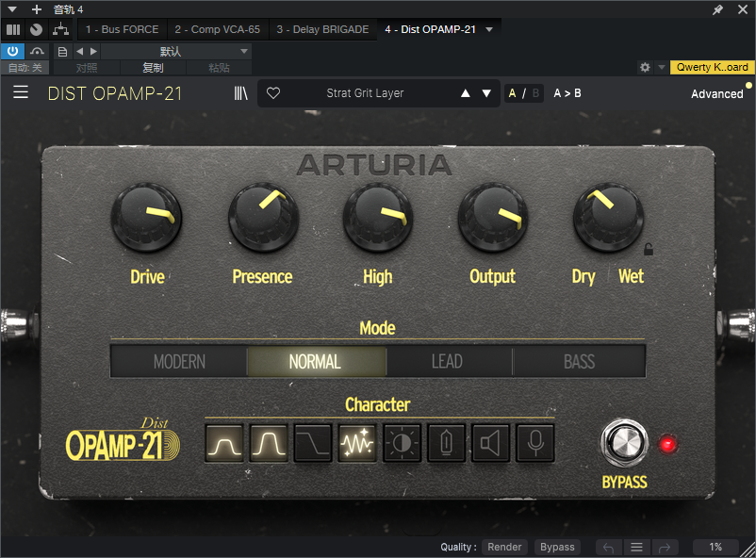The height and width of the screenshot is (558, 756).
Task: Expand the insert list arrow after Dist OPAMP-21
Action: pyautogui.click(x=489, y=29)
